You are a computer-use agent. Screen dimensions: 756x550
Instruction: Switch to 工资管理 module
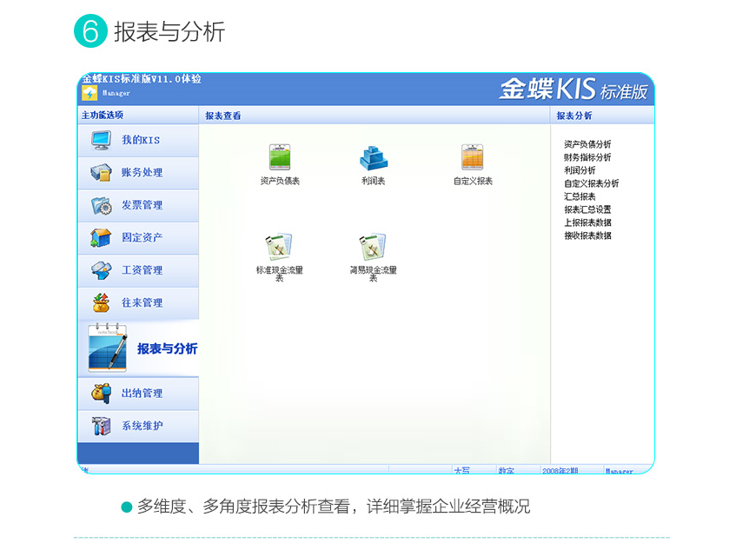click(x=142, y=270)
